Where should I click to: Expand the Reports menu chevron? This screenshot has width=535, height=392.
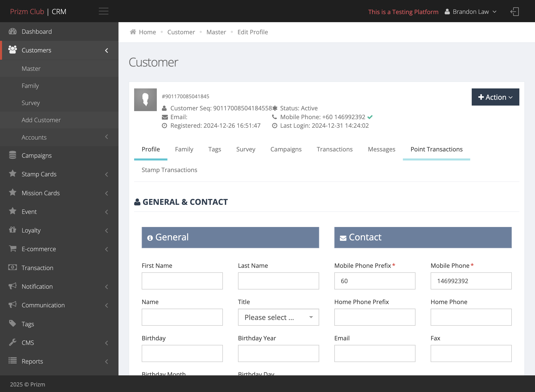[107, 362]
